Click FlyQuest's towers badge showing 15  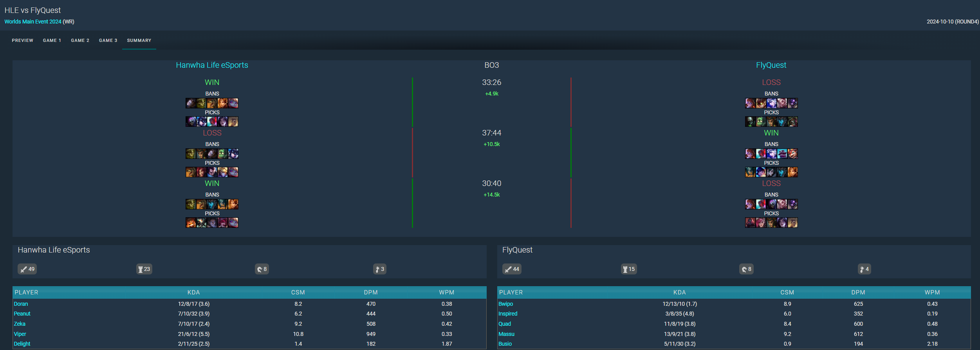pos(629,269)
